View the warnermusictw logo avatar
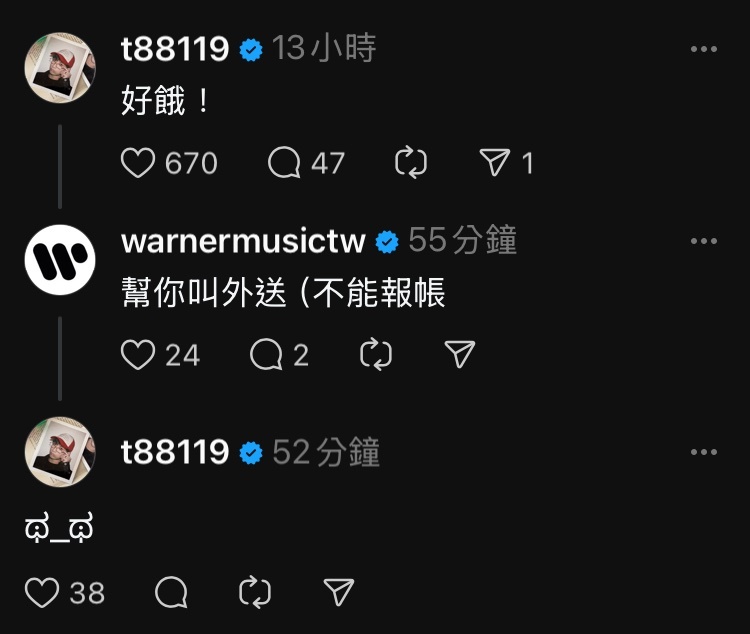 click(60, 260)
